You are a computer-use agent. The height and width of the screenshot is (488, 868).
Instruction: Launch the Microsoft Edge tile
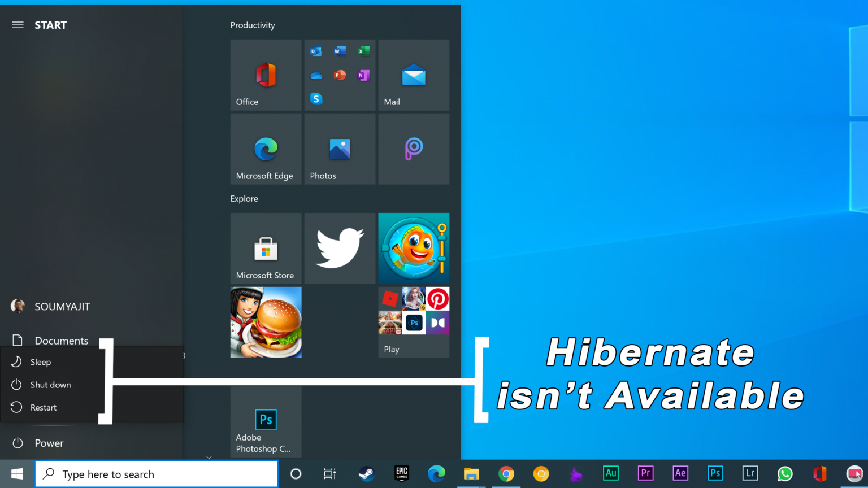coord(266,149)
